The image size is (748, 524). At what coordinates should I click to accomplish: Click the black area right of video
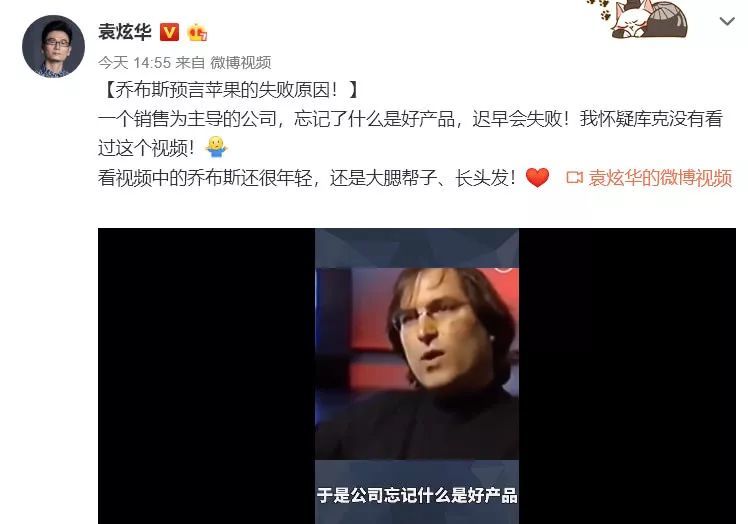pyautogui.click(x=627, y=376)
